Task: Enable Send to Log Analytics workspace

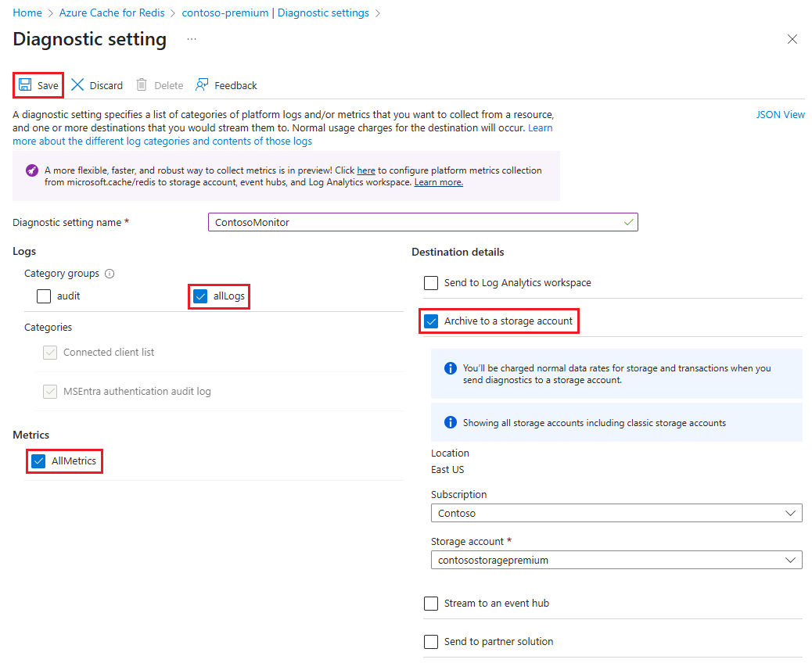Action: [x=430, y=283]
